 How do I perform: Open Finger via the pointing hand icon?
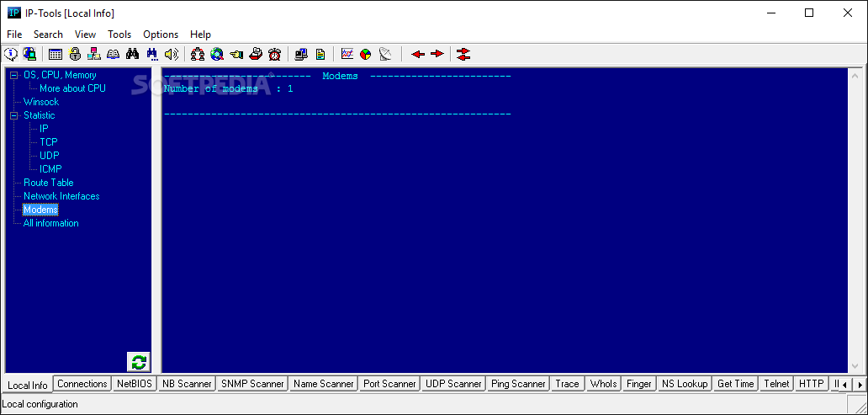[236, 54]
